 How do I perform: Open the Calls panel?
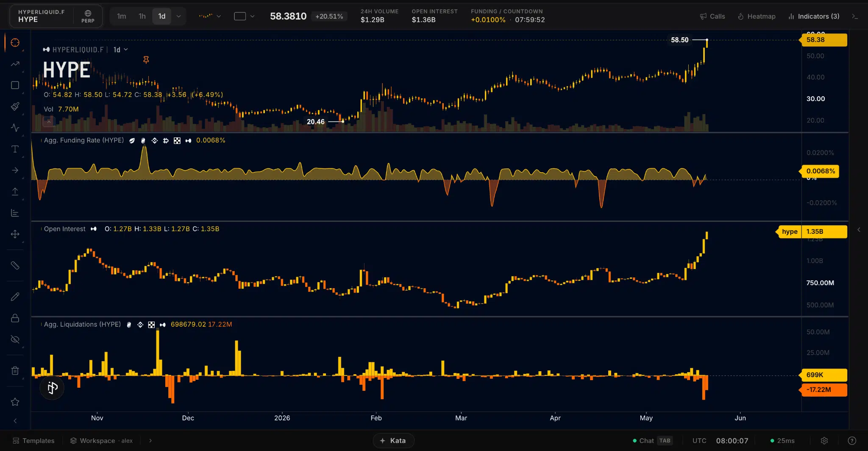[712, 17]
